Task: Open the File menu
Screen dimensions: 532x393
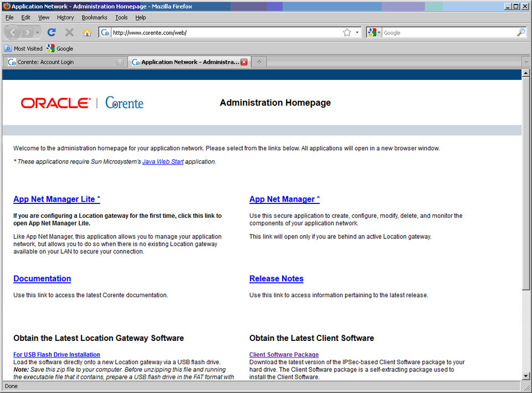Action: 9,18
